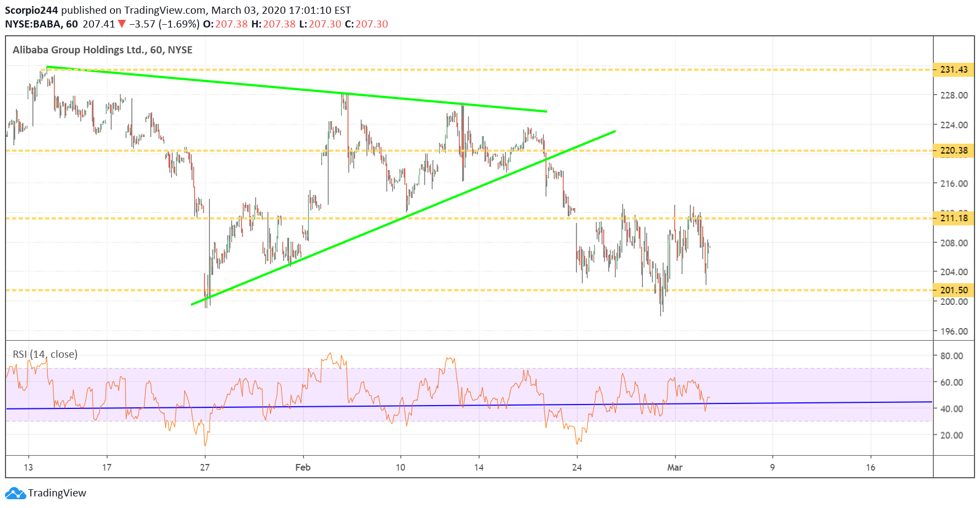980x508 pixels.
Task: Select the Alibaba Group Holdings Ltd. chart title
Action: (102, 50)
